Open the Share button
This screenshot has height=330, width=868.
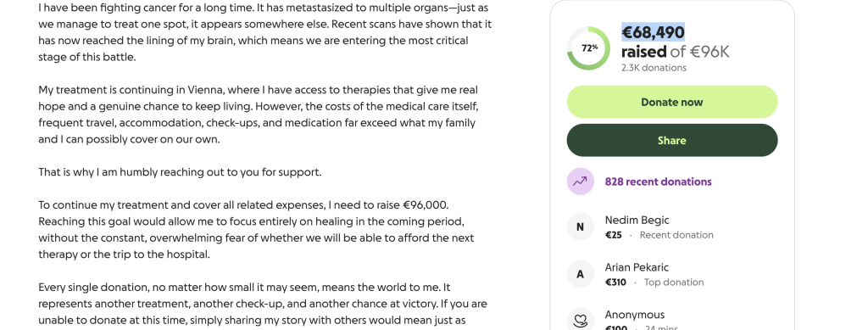tap(672, 141)
